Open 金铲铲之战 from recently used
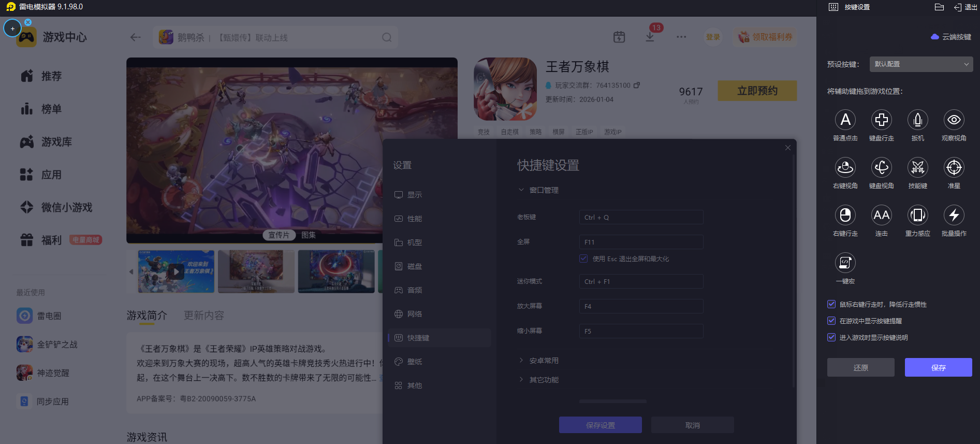 (47, 344)
